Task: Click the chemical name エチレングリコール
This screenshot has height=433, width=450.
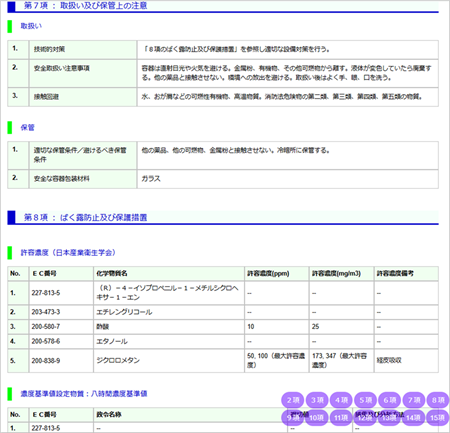Action: 124,312
